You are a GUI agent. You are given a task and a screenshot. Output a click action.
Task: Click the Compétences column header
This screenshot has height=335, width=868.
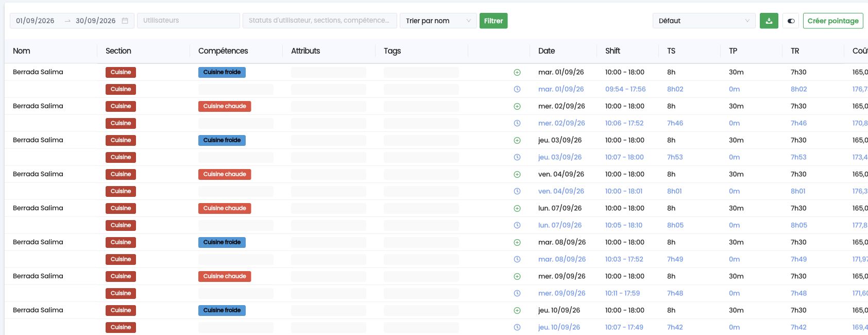click(223, 51)
